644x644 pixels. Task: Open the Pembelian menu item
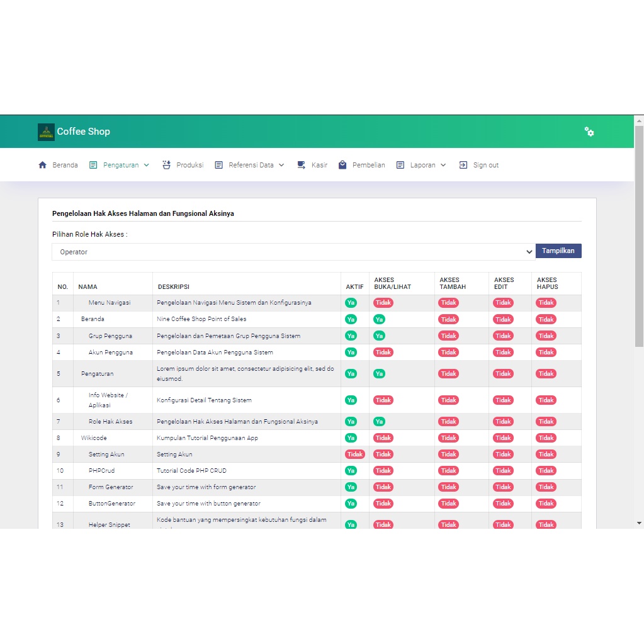pyautogui.click(x=368, y=165)
